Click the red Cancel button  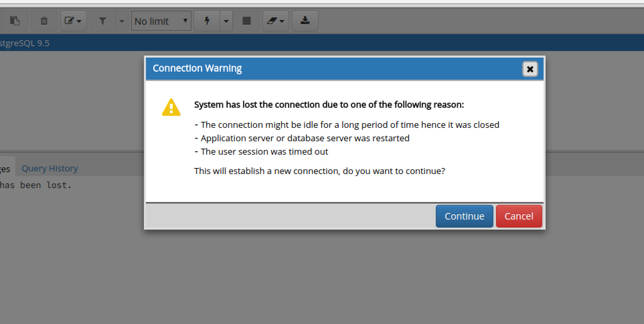519,216
